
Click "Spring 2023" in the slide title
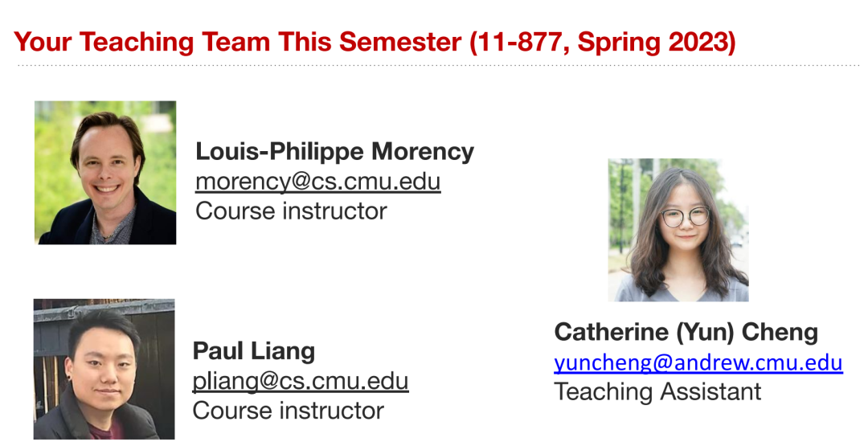(x=652, y=43)
